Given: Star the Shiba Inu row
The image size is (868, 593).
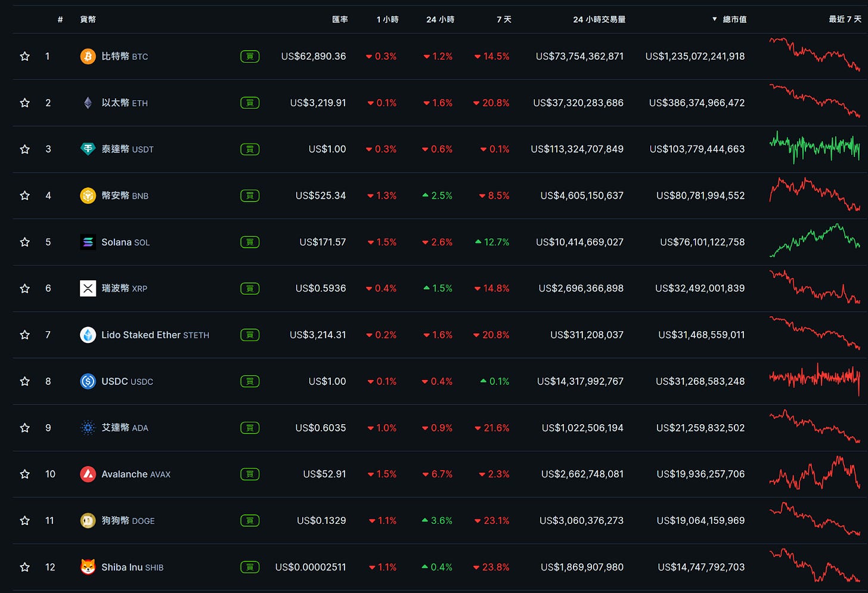Looking at the screenshot, I should (24, 567).
